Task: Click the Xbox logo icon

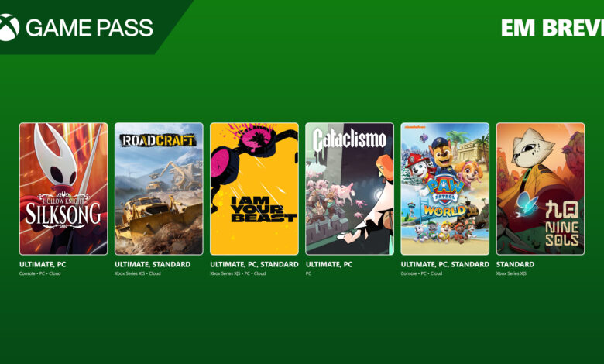Action: (x=9, y=27)
